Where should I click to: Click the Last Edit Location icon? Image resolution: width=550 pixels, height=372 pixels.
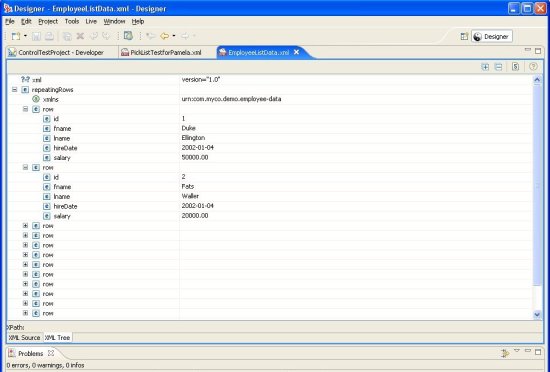(x=151, y=36)
